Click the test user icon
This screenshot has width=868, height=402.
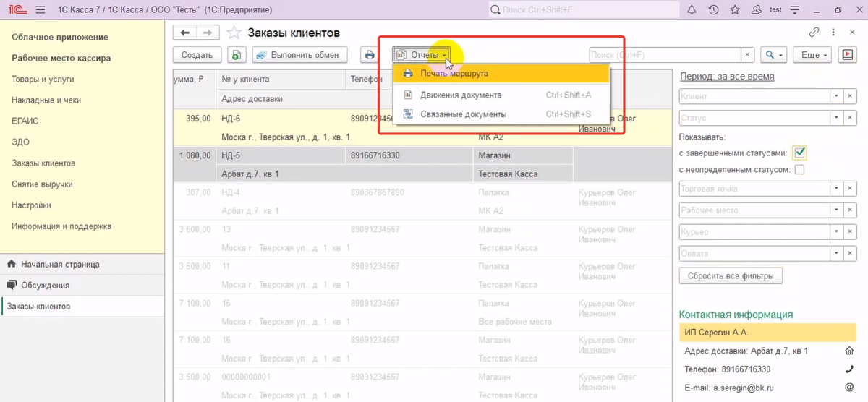[757, 10]
